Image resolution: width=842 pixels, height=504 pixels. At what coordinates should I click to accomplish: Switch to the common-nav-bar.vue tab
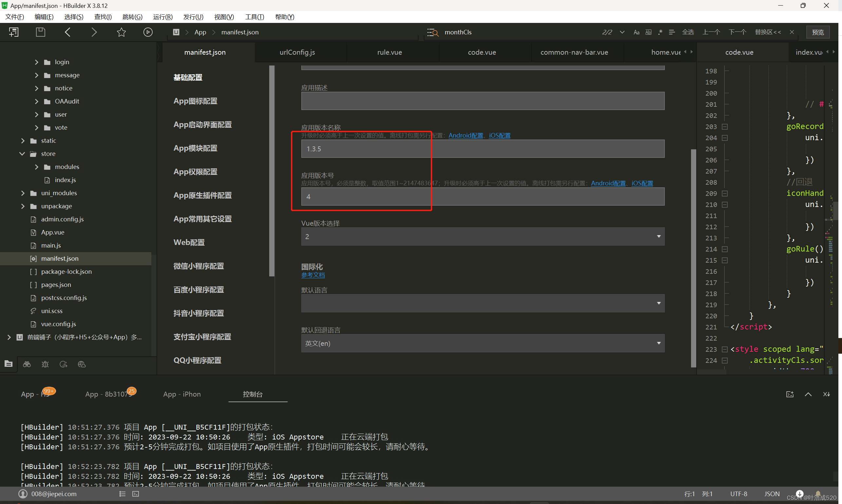click(x=574, y=52)
